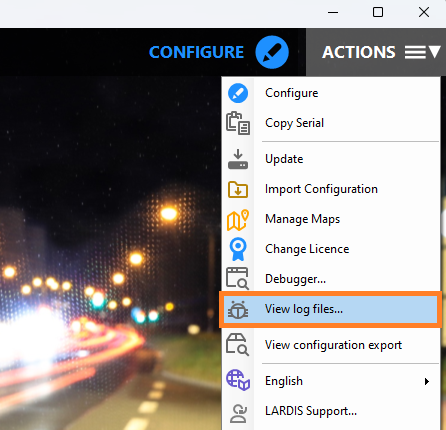Viewport: 446px width, 430px height.
Task: Select the Copy Serial menu entry
Action: [x=331, y=123]
